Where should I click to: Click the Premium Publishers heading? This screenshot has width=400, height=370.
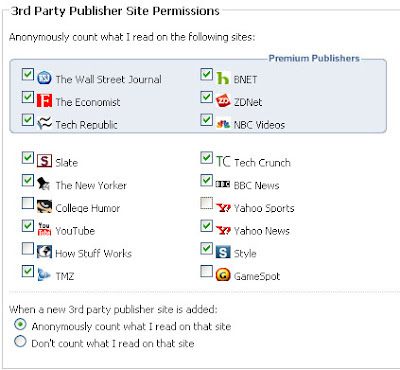314,58
